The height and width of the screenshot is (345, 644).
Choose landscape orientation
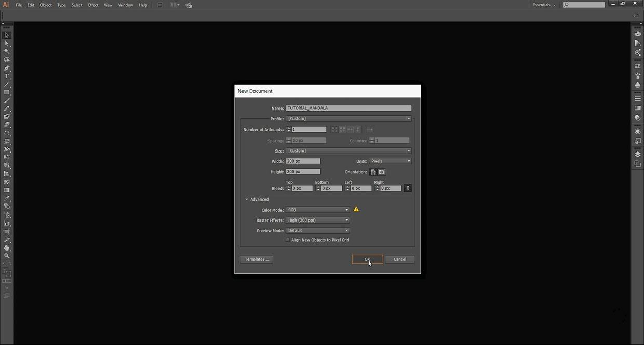tap(382, 172)
